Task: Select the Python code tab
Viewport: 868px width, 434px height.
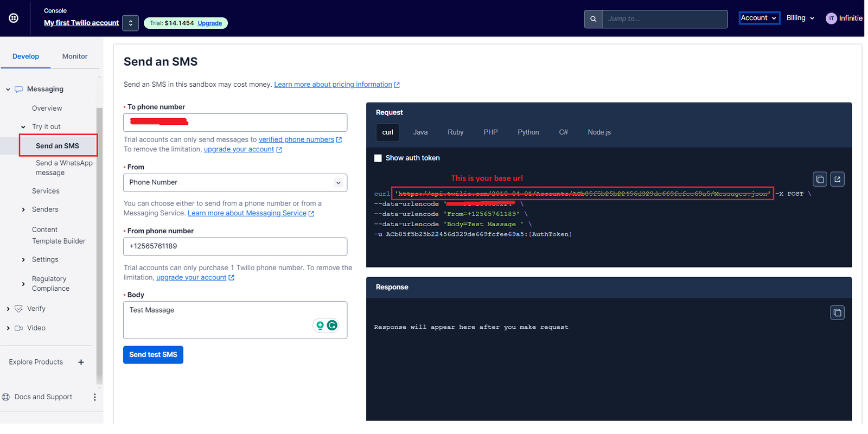Action: 528,132
